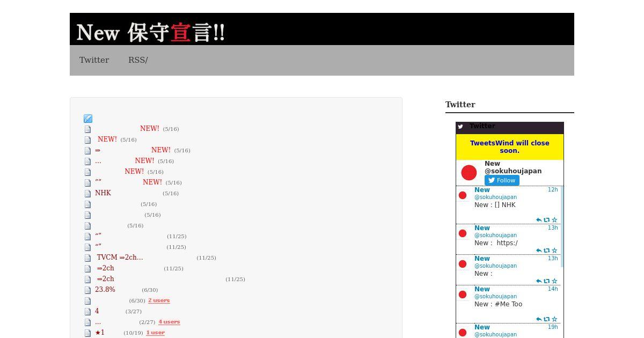
Task: Retweet the NHK tweet
Action: (x=547, y=220)
